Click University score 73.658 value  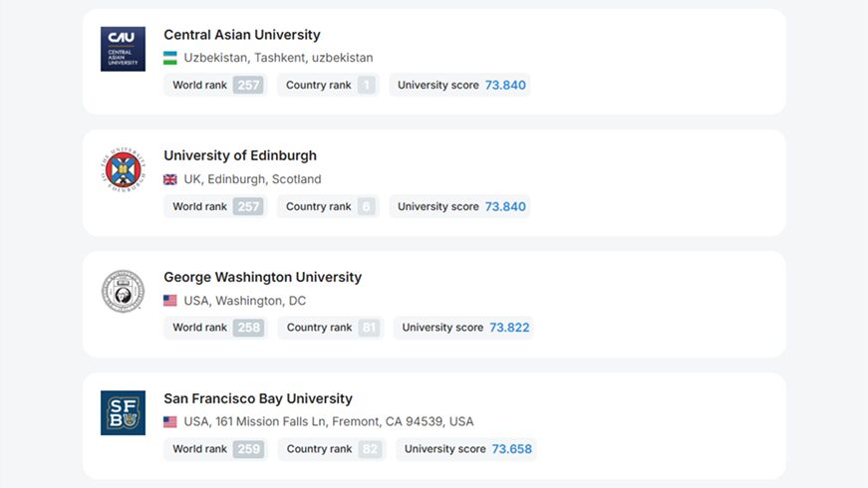coord(512,449)
